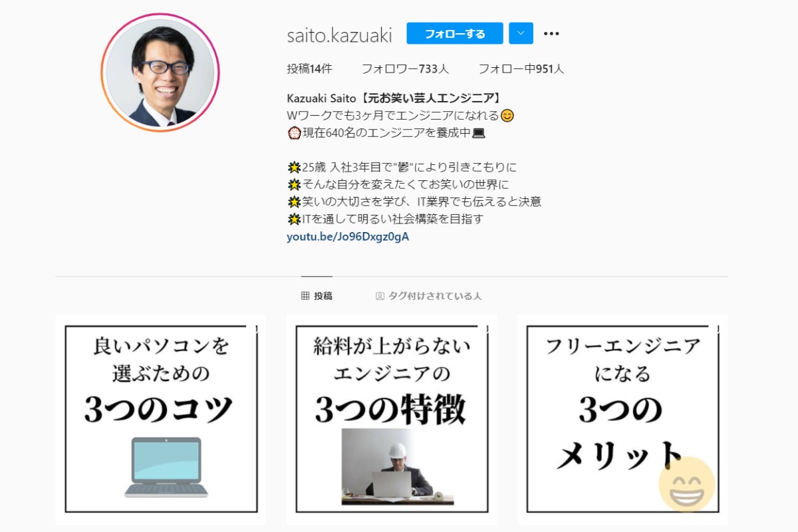View the フォロー中951人 following list
The height and width of the screenshot is (532, 798).
[521, 68]
